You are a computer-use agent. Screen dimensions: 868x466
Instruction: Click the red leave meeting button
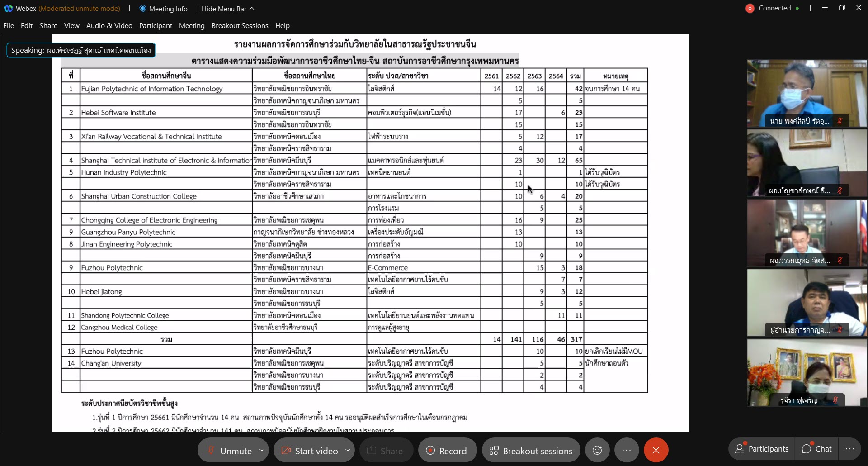coord(656,450)
